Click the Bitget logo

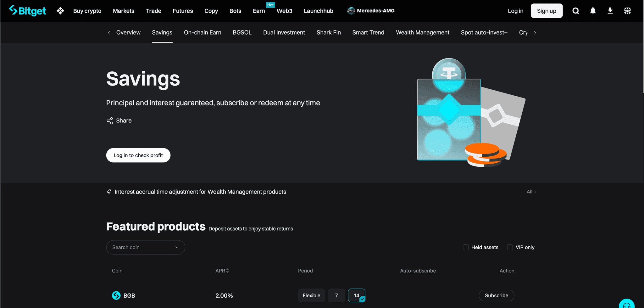27,11
